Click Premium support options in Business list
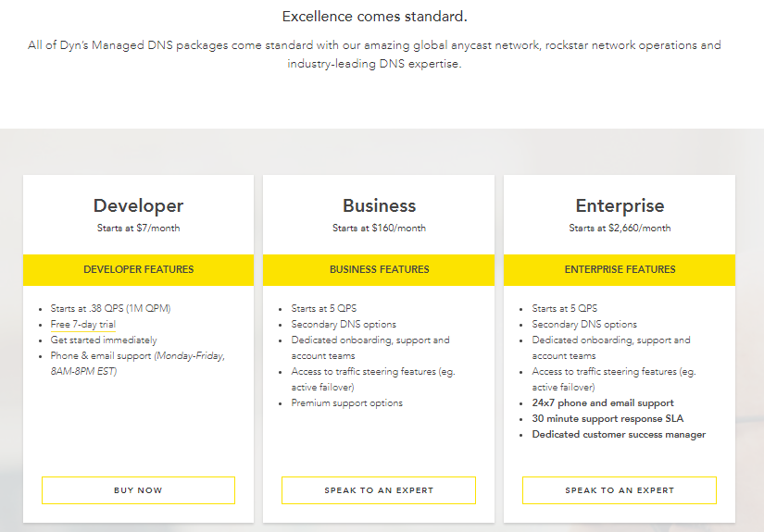 click(x=347, y=403)
